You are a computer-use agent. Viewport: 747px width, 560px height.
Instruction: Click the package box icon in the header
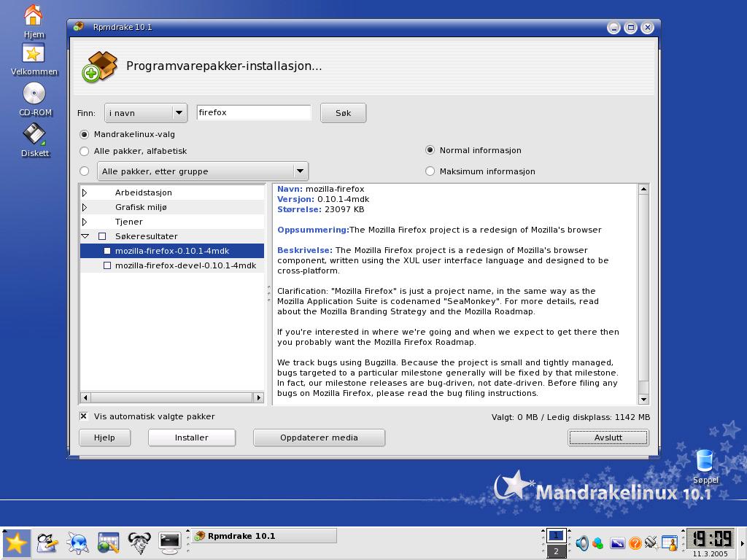click(99, 66)
